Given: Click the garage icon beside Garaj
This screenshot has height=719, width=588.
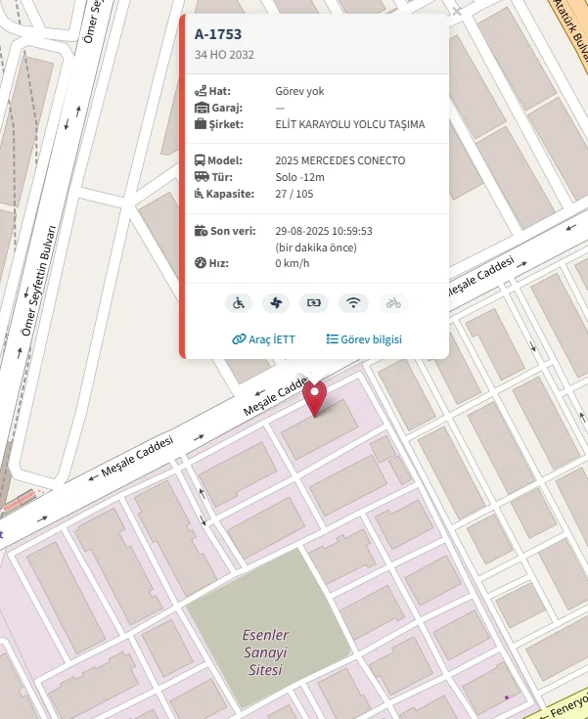Looking at the screenshot, I should pyautogui.click(x=202, y=108).
